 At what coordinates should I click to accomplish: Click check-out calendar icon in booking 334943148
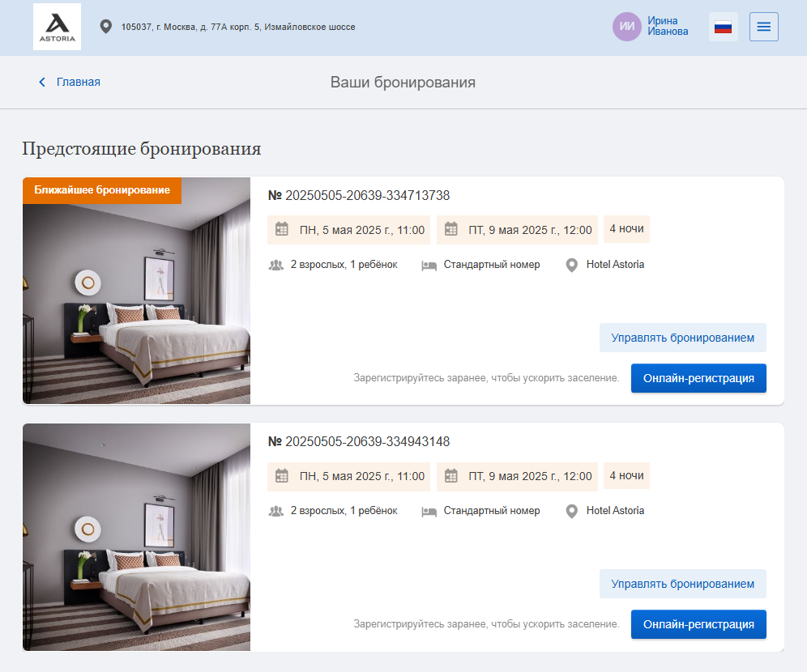tap(450, 475)
